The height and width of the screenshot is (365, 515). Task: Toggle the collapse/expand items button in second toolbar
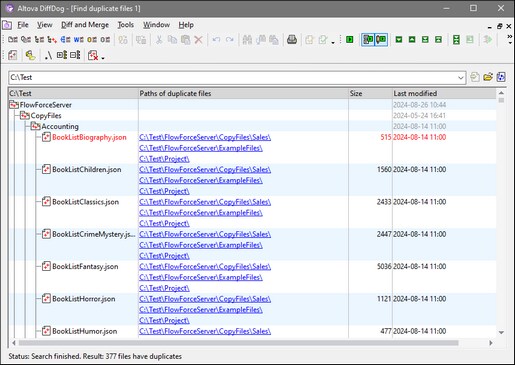[62, 55]
